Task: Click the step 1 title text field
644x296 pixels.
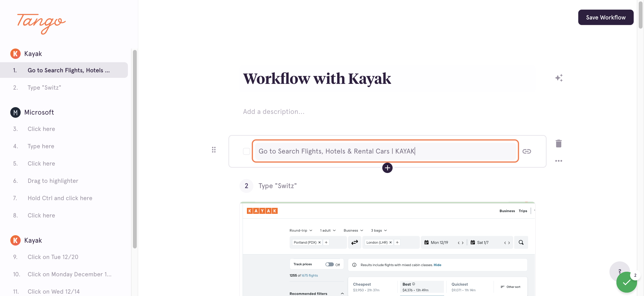Action: pos(385,151)
